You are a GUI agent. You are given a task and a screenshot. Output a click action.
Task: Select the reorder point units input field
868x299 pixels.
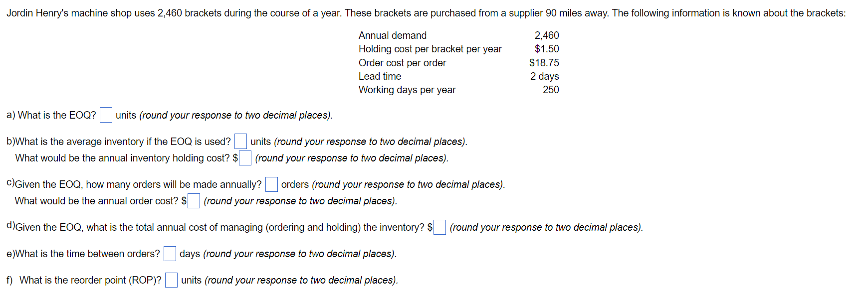tap(172, 280)
